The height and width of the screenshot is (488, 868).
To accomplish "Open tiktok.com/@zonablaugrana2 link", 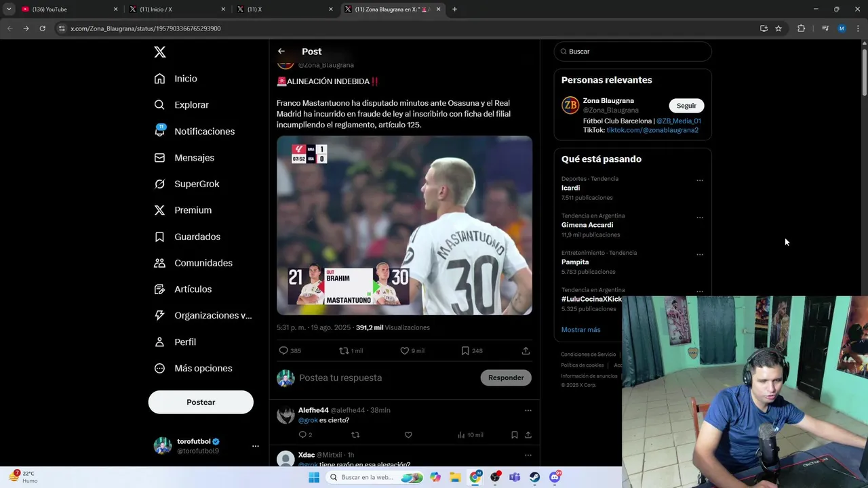I will click(652, 130).
